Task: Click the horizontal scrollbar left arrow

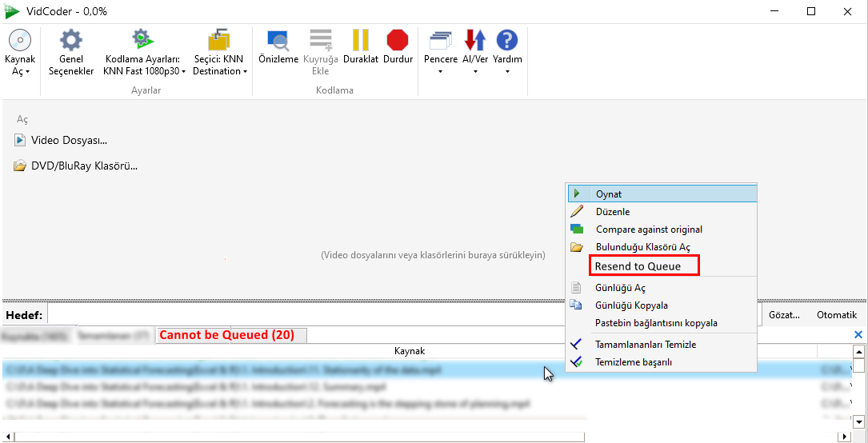Action: pyautogui.click(x=8, y=437)
